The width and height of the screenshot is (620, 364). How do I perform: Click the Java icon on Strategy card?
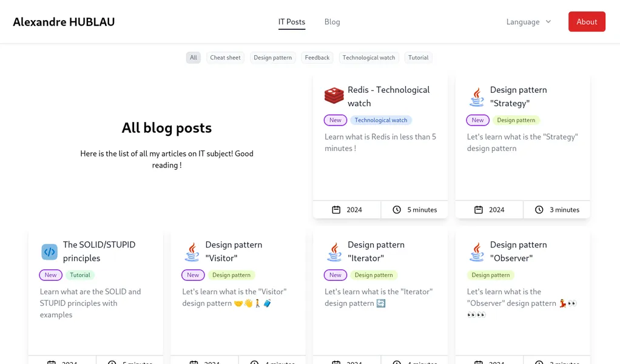coord(476,96)
